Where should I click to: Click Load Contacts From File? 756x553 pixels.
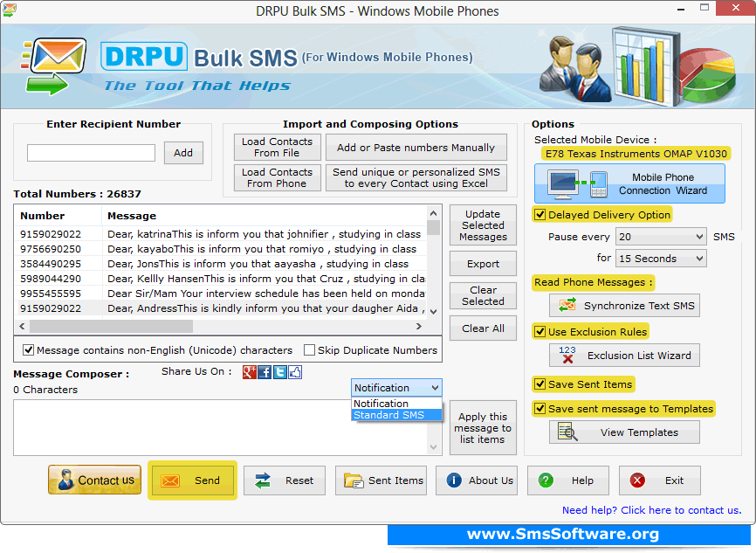point(278,147)
